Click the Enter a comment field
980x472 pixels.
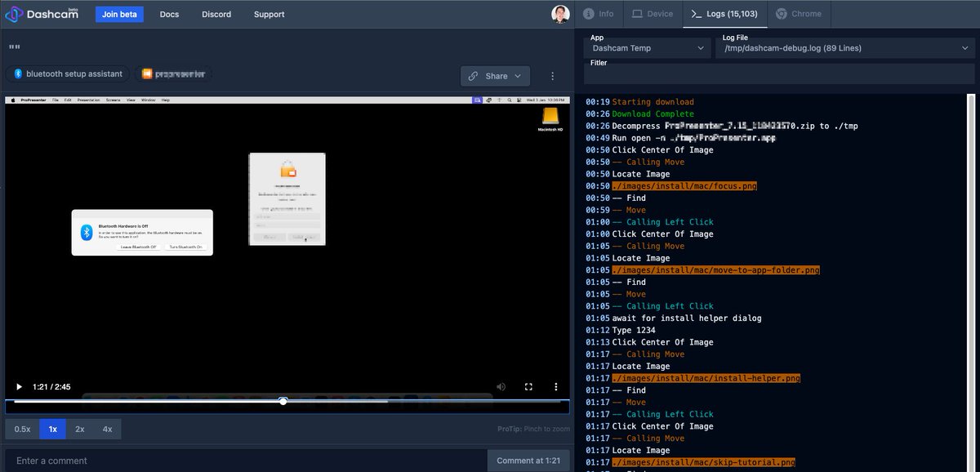point(246,461)
